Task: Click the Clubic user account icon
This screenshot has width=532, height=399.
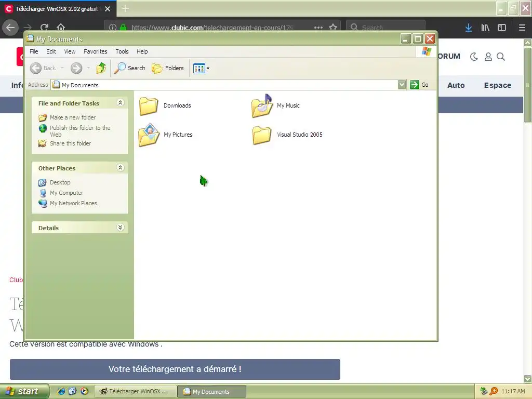Action: (488, 57)
